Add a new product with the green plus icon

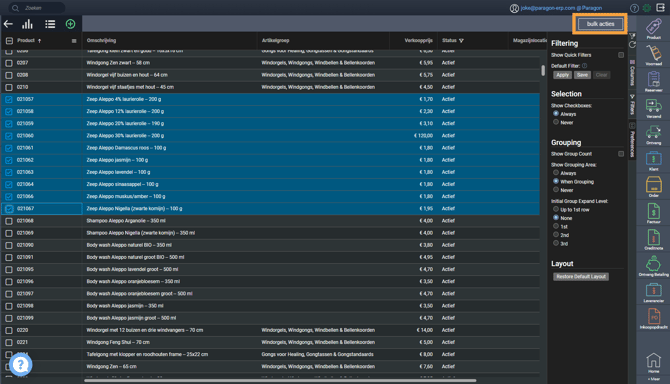coord(71,24)
